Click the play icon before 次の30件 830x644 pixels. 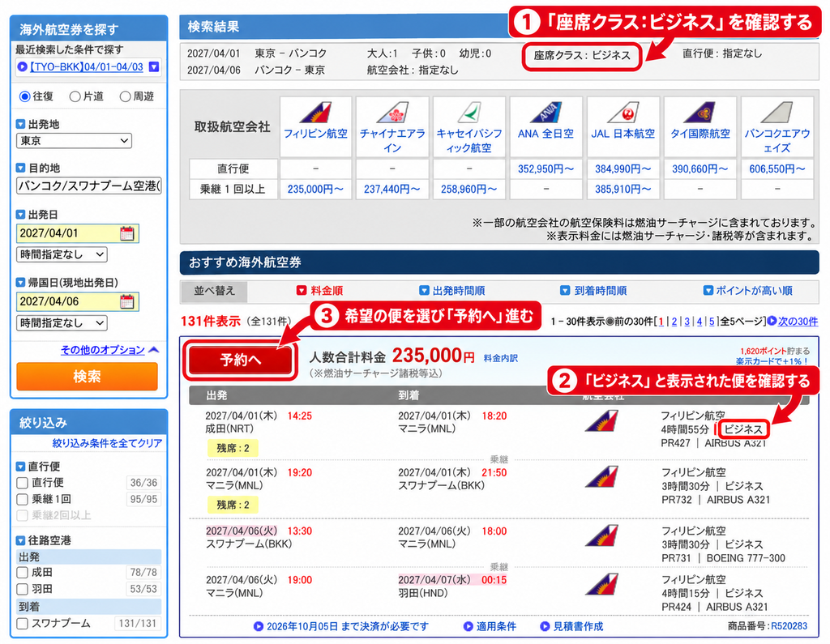[772, 321]
